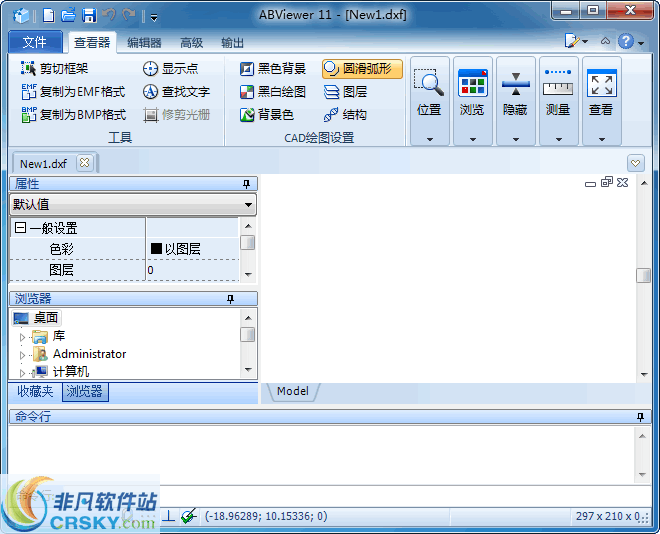Click the properties list scroll down arrow

[248, 274]
